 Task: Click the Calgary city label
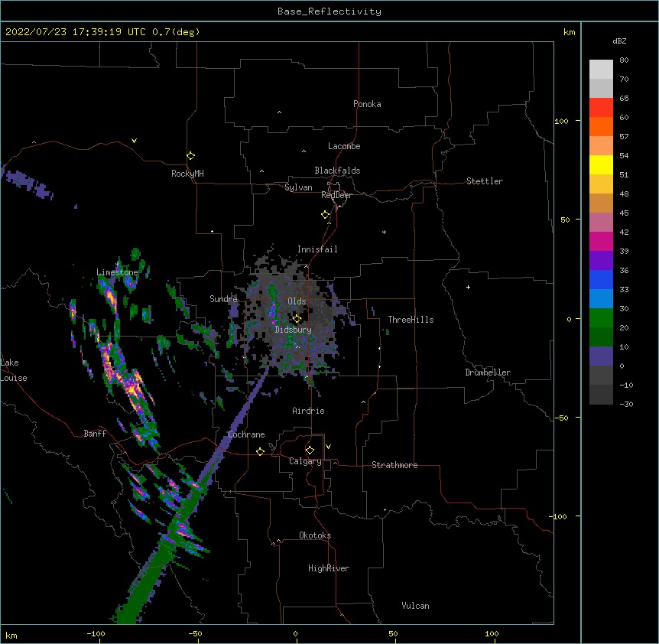point(305,461)
